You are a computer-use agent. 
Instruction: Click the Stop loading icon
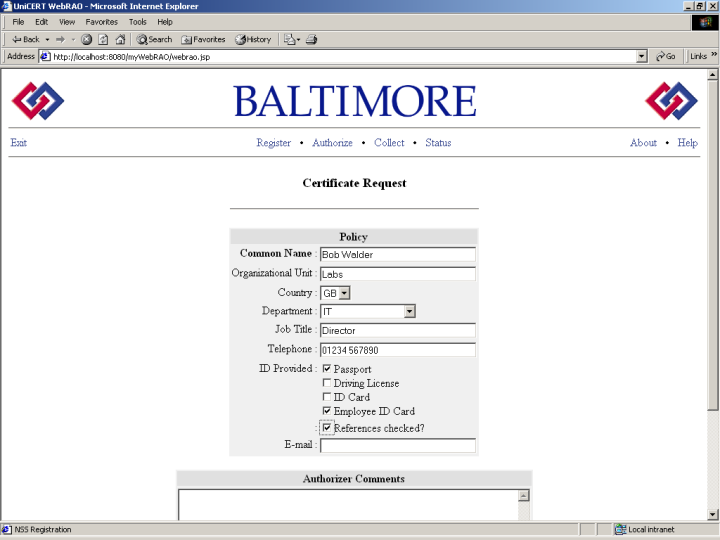tap(86, 39)
